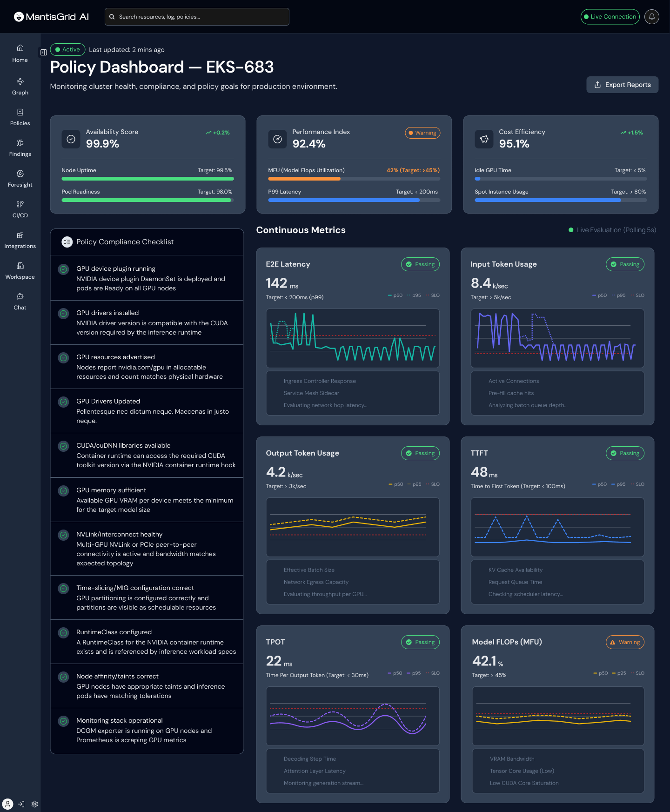Click the Live Connection status button
Image resolution: width=670 pixels, height=812 pixels.
click(610, 17)
